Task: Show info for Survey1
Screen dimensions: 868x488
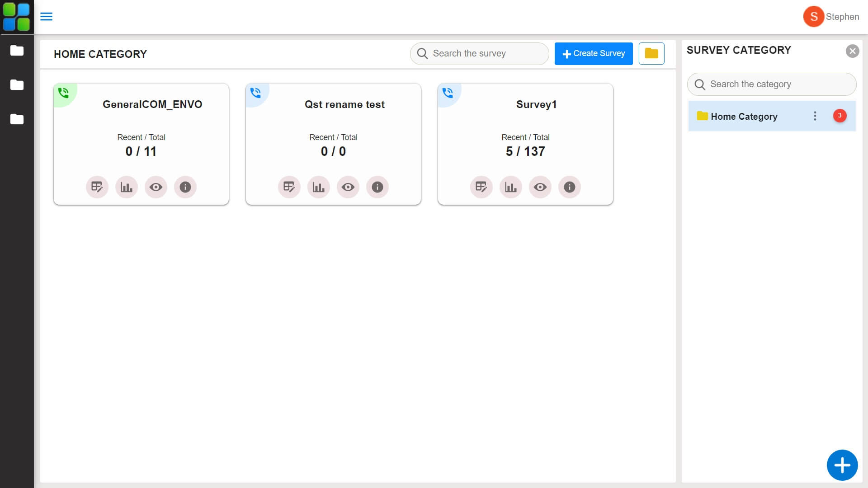Action: pos(570,187)
